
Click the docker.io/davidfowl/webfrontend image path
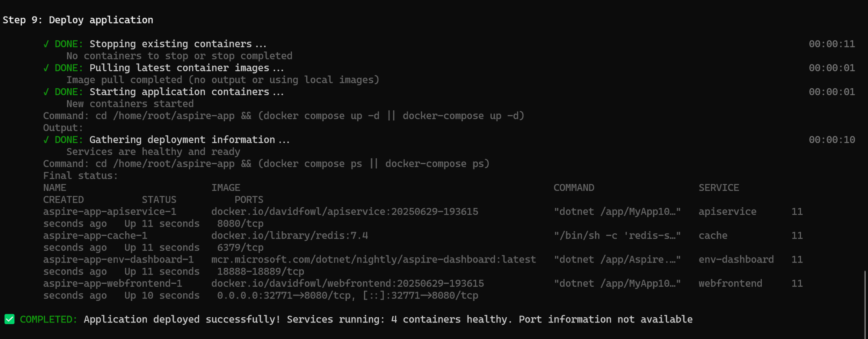click(x=347, y=283)
